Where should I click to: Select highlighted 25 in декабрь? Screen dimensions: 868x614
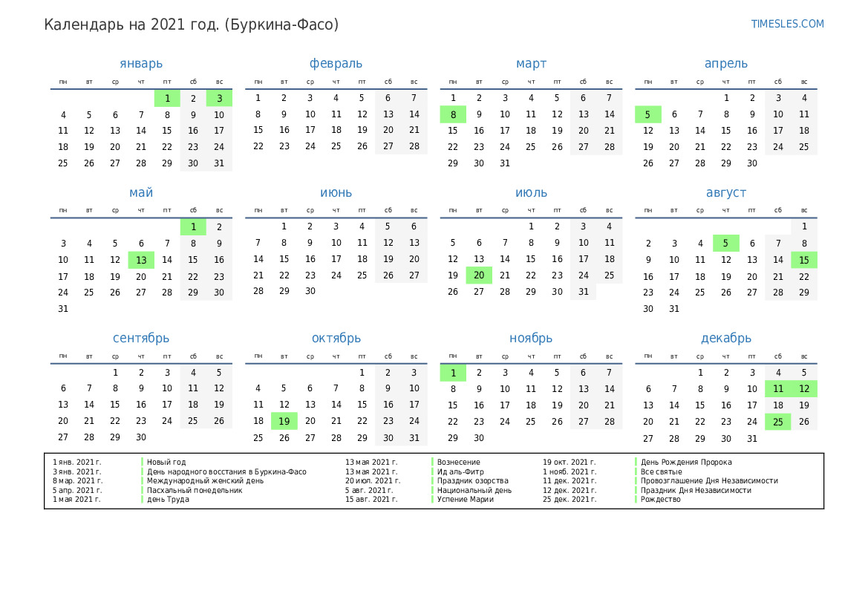(x=777, y=422)
